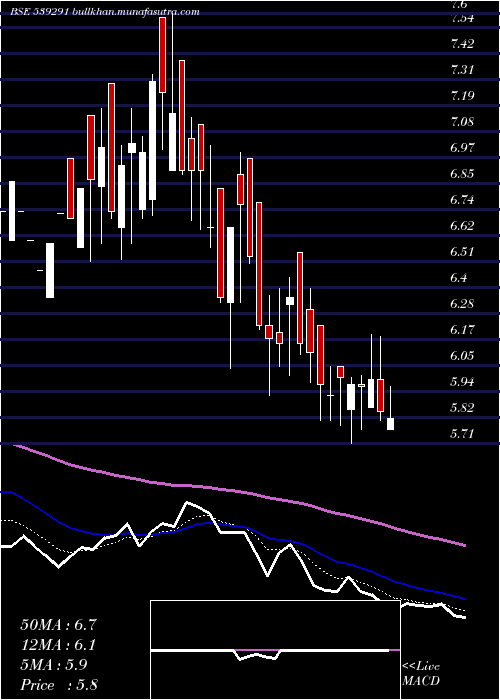Click the 'Price : 5.8' value
500x700 pixels.
click(58, 684)
